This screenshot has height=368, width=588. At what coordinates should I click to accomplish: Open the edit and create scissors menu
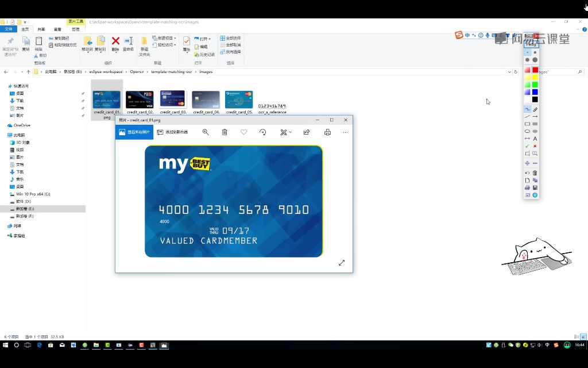pos(285,132)
